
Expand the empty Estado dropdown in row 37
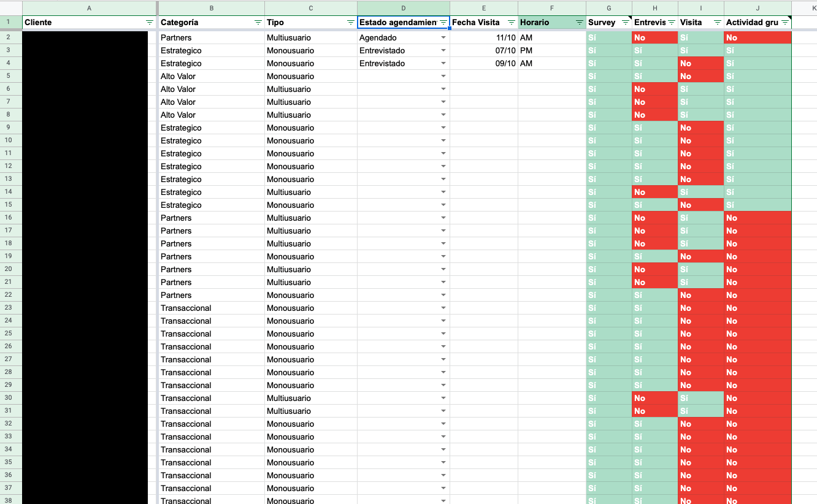click(443, 488)
